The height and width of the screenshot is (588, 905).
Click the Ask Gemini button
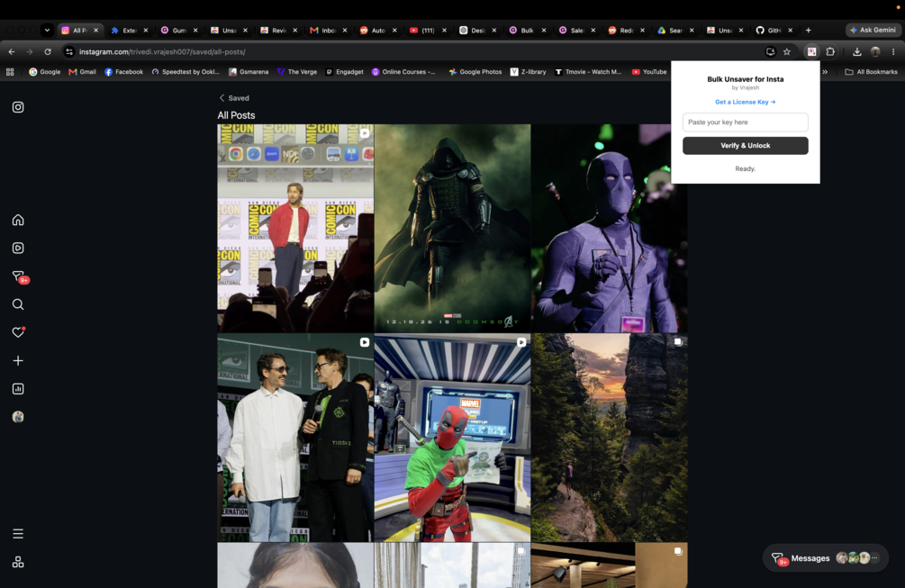coord(873,30)
